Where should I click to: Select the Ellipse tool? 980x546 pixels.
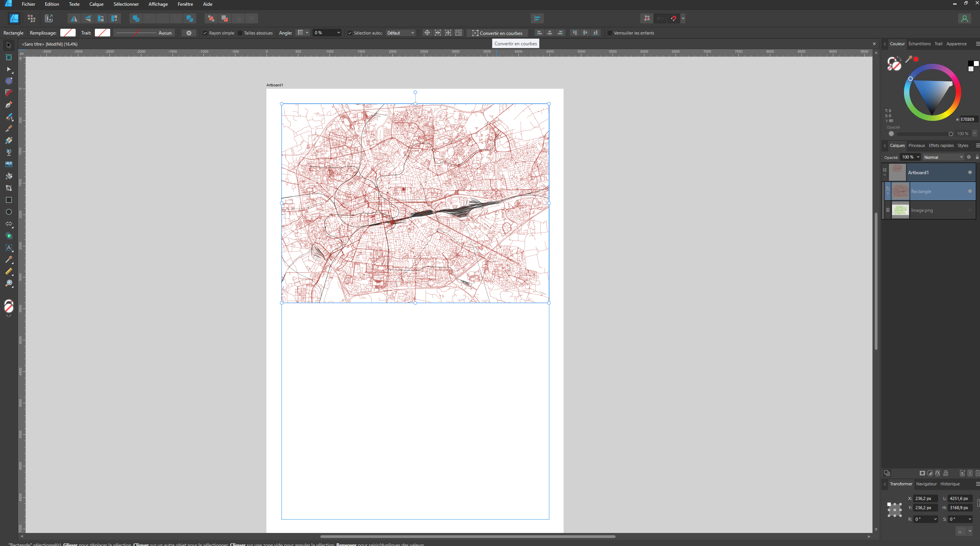pos(8,212)
